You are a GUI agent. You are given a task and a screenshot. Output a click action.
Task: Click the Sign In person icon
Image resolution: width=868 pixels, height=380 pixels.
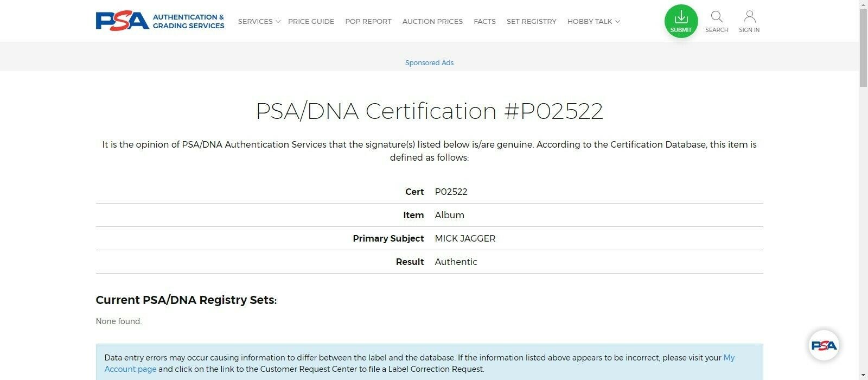(749, 17)
